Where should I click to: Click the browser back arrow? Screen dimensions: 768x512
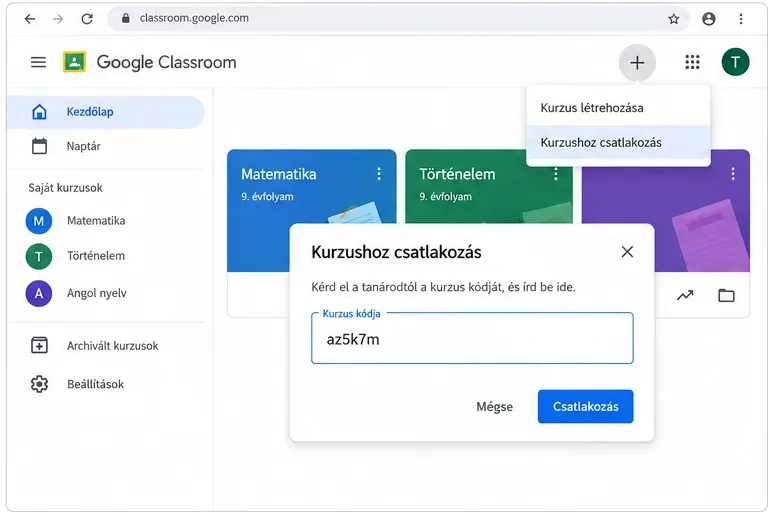(30, 19)
